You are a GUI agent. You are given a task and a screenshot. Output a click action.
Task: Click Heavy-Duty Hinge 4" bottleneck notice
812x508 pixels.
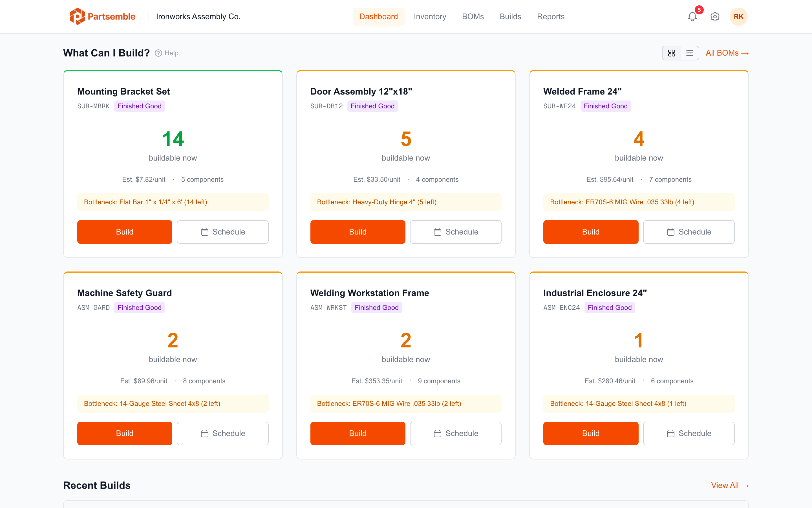(x=406, y=202)
